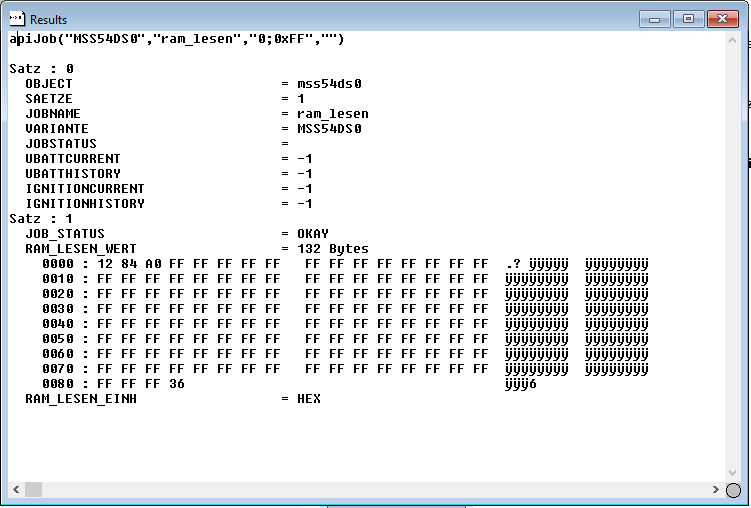This screenshot has height=508, width=751.
Task: Click hex byte 84 in row 0000
Action: (x=129, y=264)
